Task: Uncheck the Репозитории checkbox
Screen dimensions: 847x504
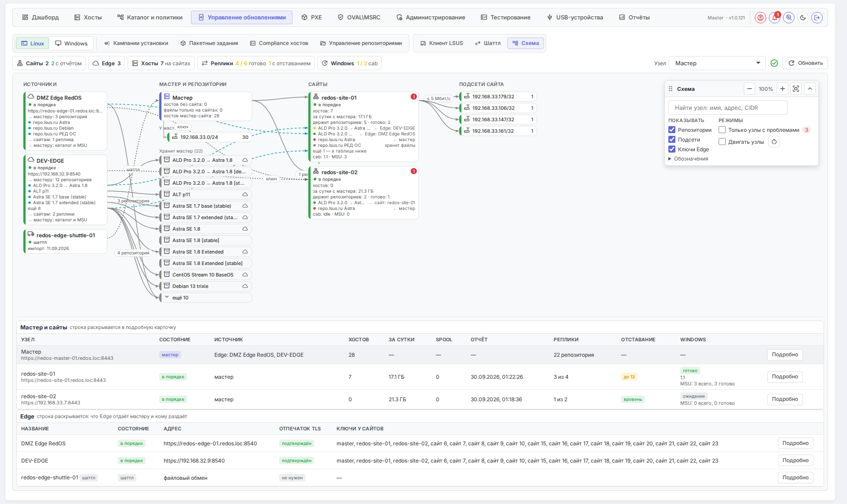Action: [x=672, y=130]
